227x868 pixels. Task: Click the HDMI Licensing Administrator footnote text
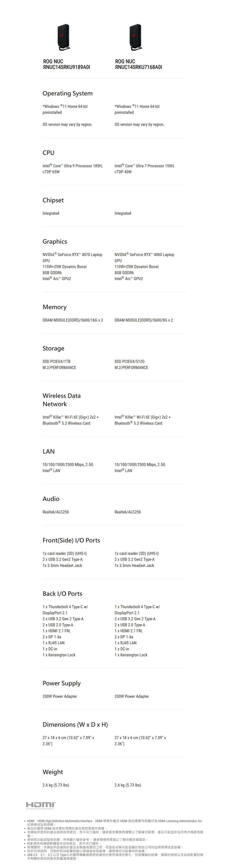[x=115, y=821]
